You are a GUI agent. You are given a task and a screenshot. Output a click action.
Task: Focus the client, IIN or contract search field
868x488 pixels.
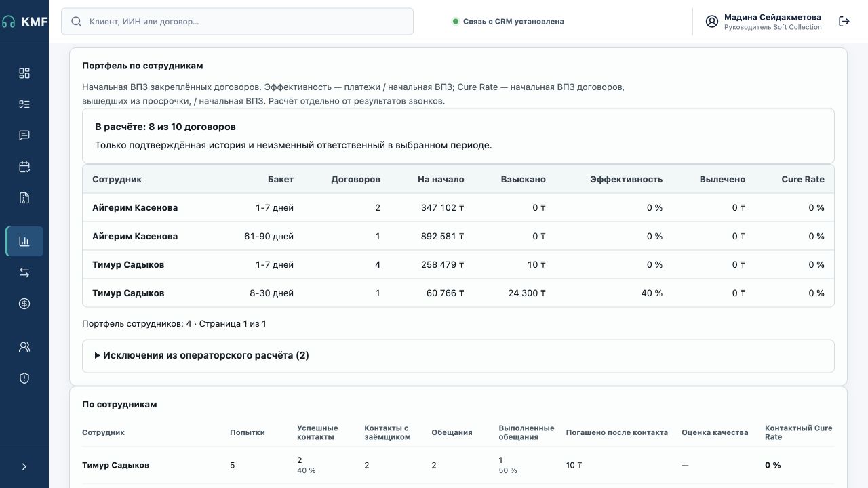[237, 22]
